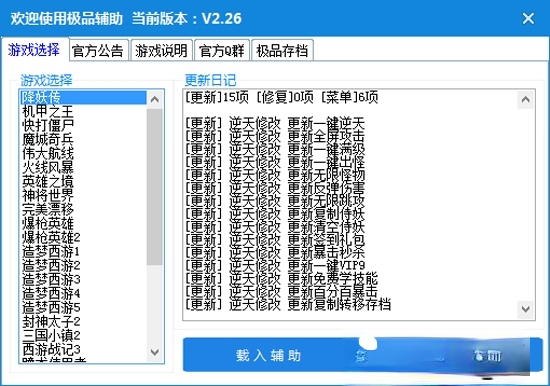Choose 爆枪英雄 without a number

click(x=83, y=224)
